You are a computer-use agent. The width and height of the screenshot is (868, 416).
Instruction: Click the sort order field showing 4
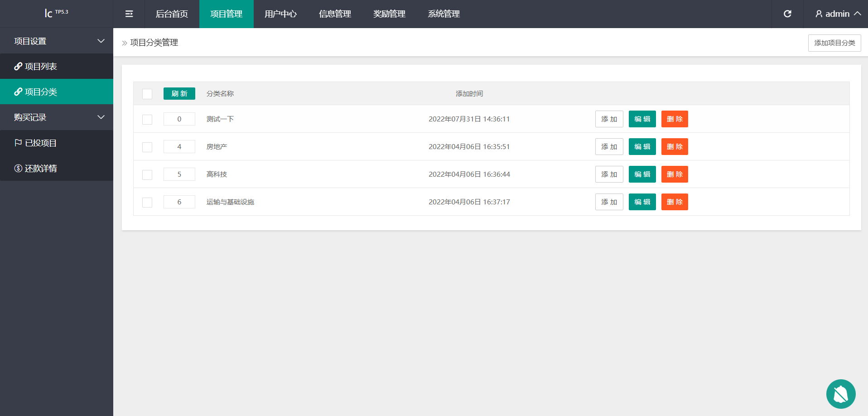[x=179, y=147]
